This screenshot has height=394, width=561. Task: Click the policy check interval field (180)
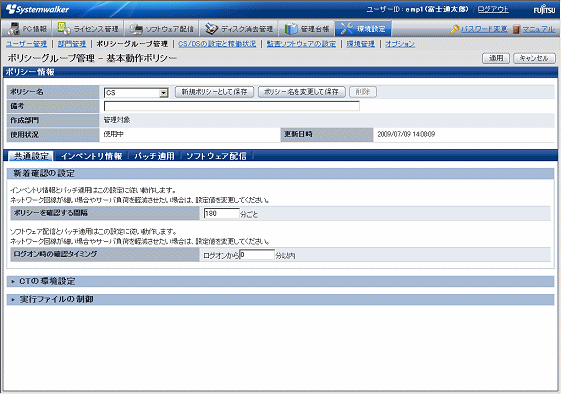click(x=221, y=213)
